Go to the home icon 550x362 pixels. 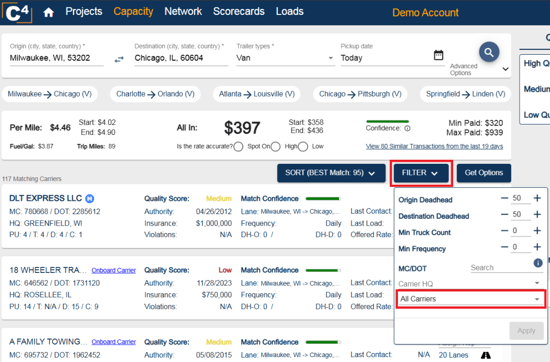pos(48,13)
